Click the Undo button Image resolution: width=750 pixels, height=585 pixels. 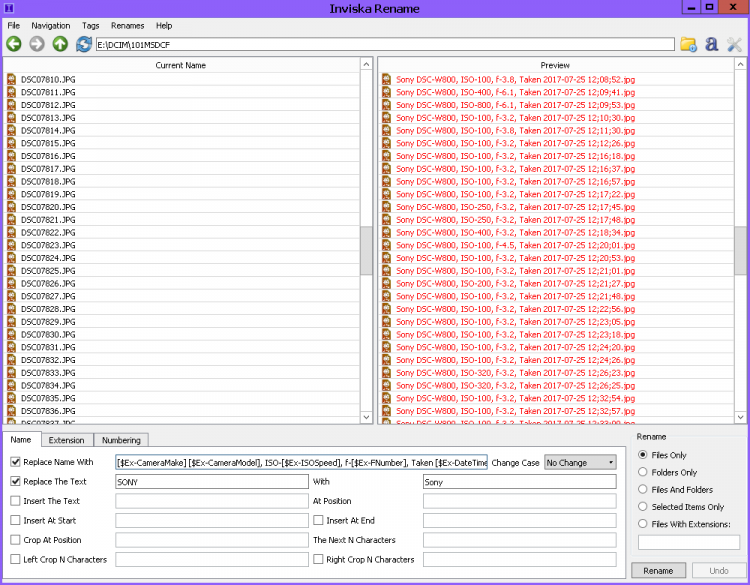coord(718,571)
